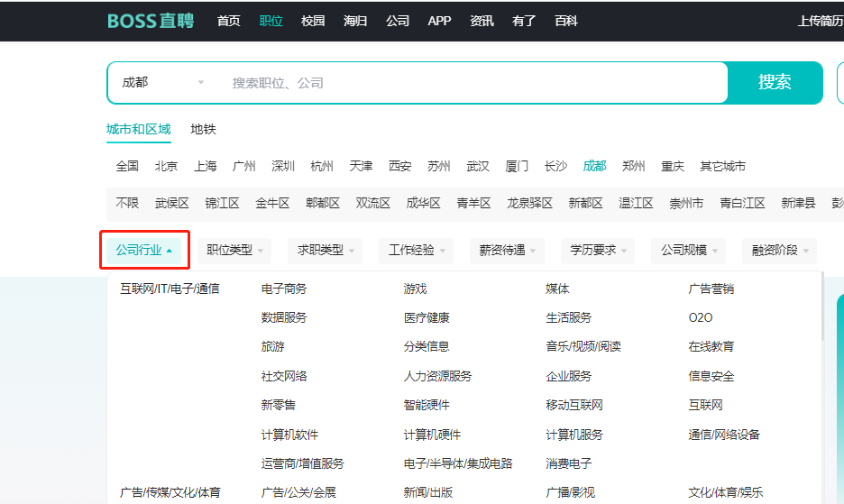Select district 锦江区

223,203
